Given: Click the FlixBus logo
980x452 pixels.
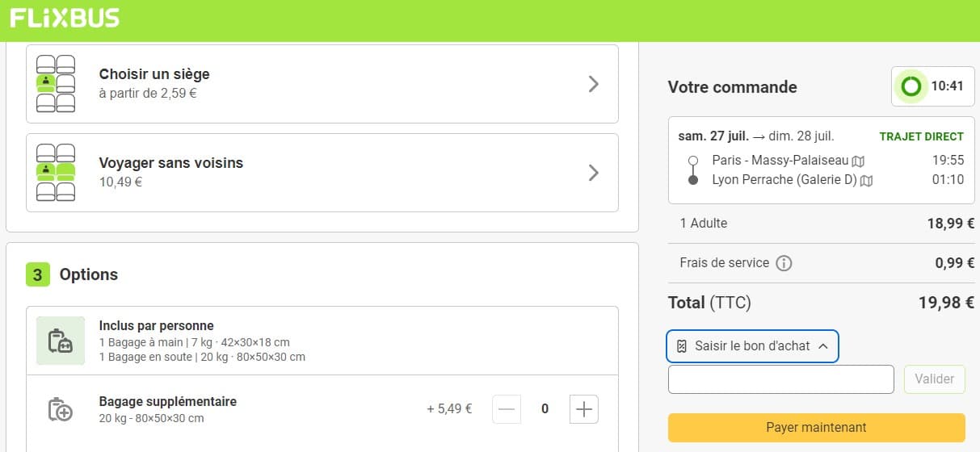Looking at the screenshot, I should (x=65, y=18).
